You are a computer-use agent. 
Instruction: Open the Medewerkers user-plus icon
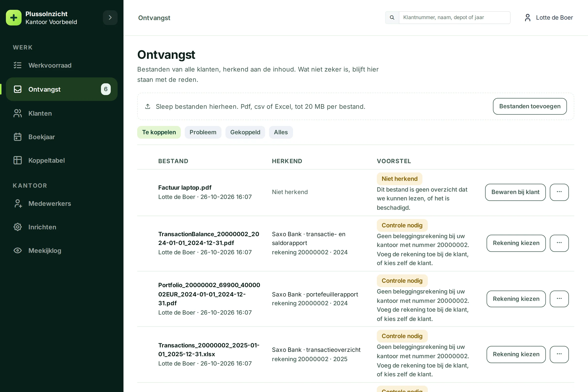17,204
